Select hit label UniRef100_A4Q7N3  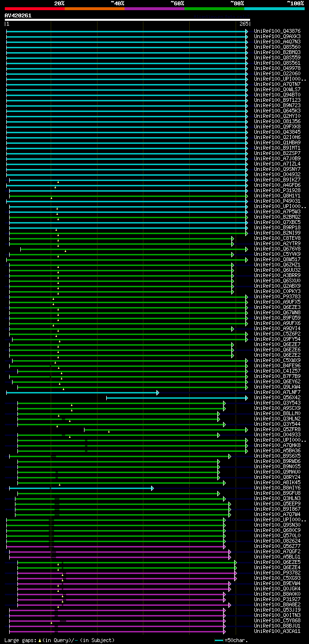(x=277, y=42)
